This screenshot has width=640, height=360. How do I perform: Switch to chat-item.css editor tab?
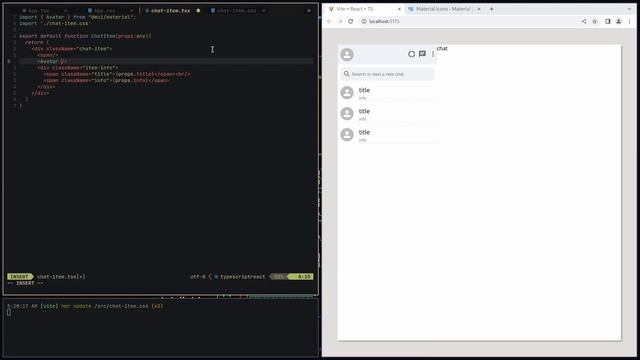coord(236,11)
